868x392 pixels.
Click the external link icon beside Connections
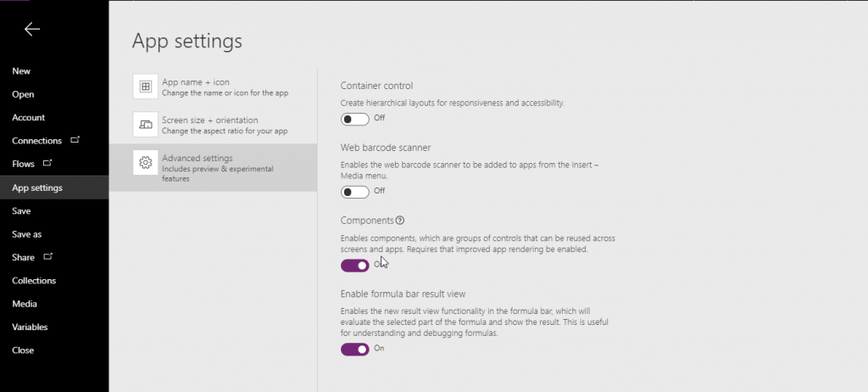pos(75,140)
